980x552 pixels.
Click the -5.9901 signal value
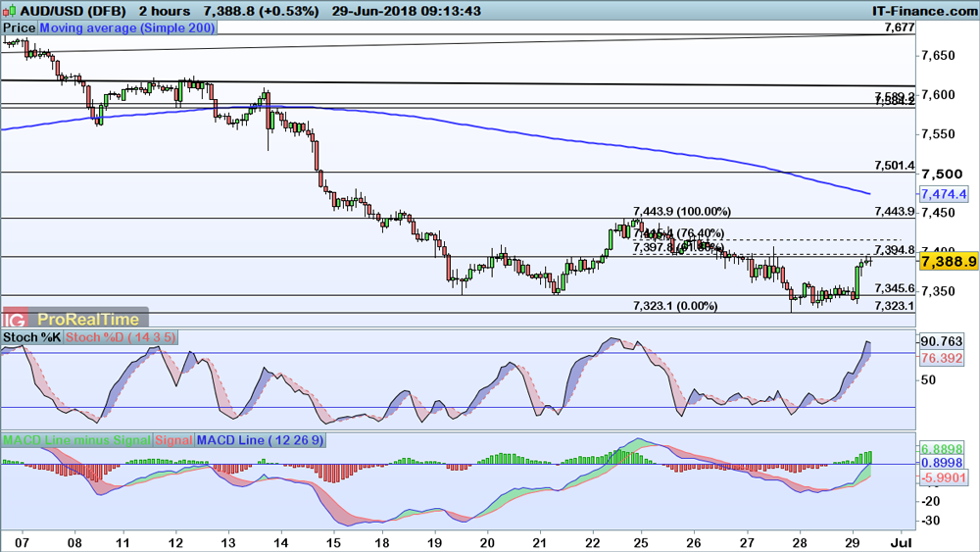pyautogui.click(x=942, y=477)
